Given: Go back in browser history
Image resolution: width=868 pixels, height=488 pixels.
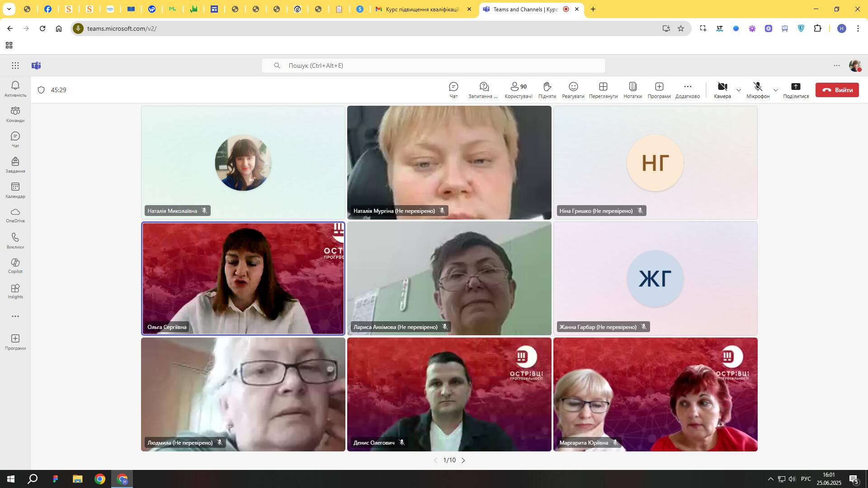Looking at the screenshot, I should 10,28.
